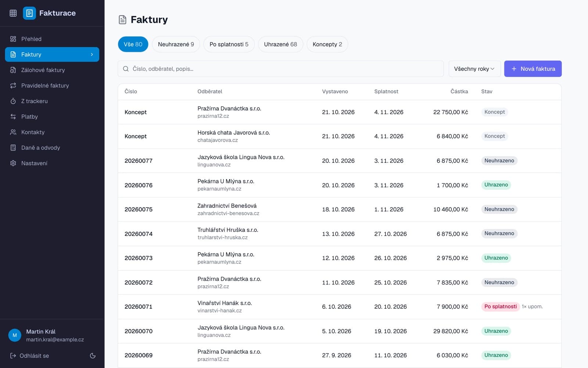Image resolution: width=588 pixels, height=368 pixels.
Task: Click the Kontakty people icon
Action: click(x=13, y=132)
